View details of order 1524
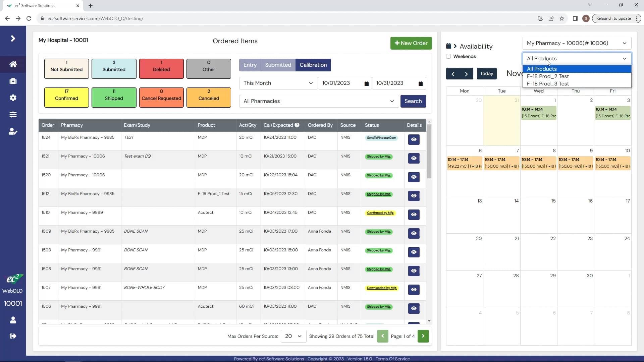This screenshot has height=362, width=644. click(x=414, y=139)
